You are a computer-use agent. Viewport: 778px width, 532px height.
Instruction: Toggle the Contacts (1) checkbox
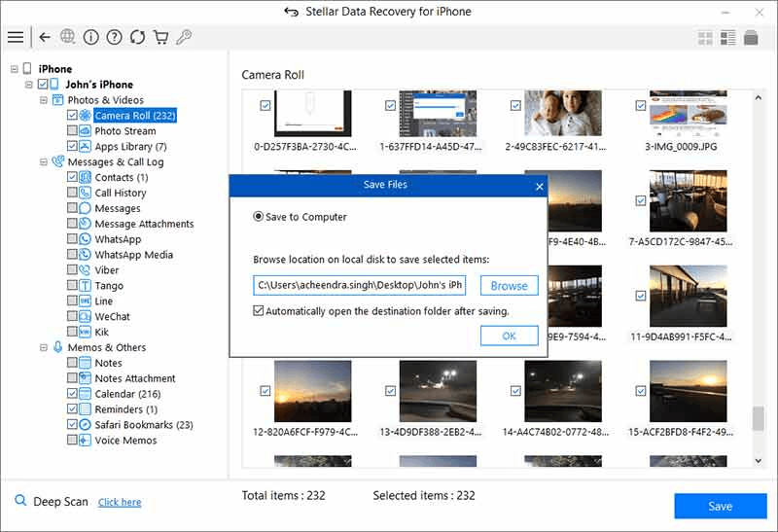click(73, 178)
